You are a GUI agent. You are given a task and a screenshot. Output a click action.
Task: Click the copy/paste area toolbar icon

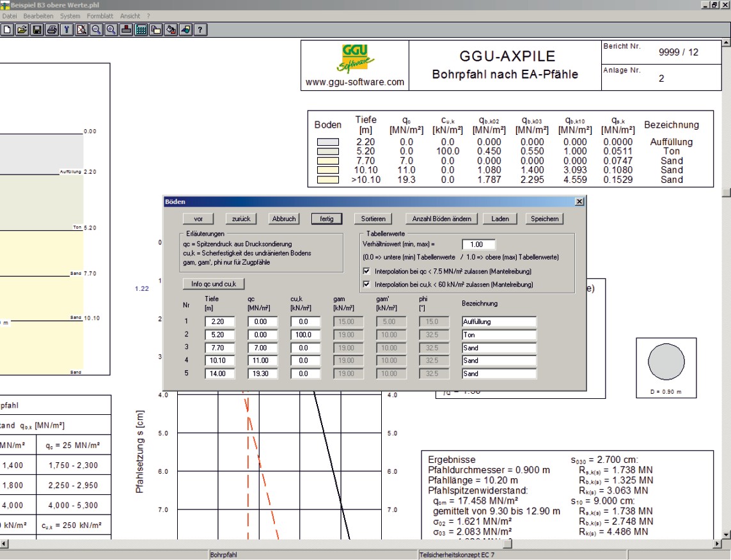click(x=155, y=30)
